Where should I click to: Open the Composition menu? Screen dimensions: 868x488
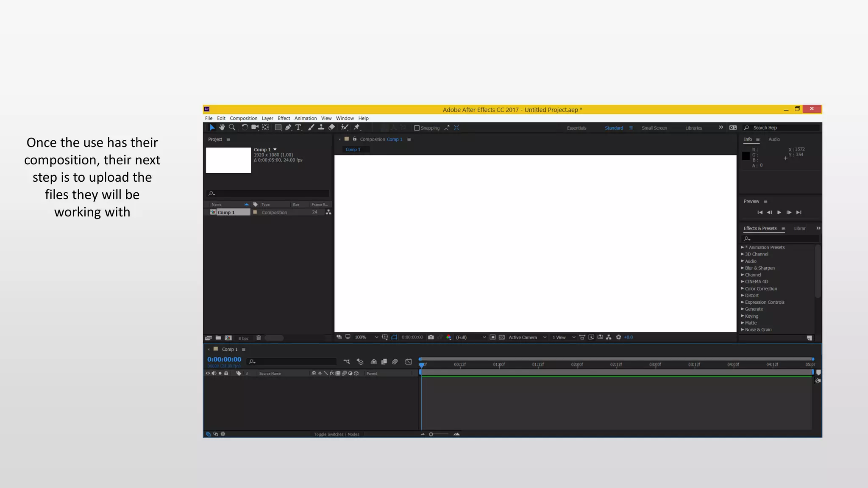pyautogui.click(x=243, y=119)
